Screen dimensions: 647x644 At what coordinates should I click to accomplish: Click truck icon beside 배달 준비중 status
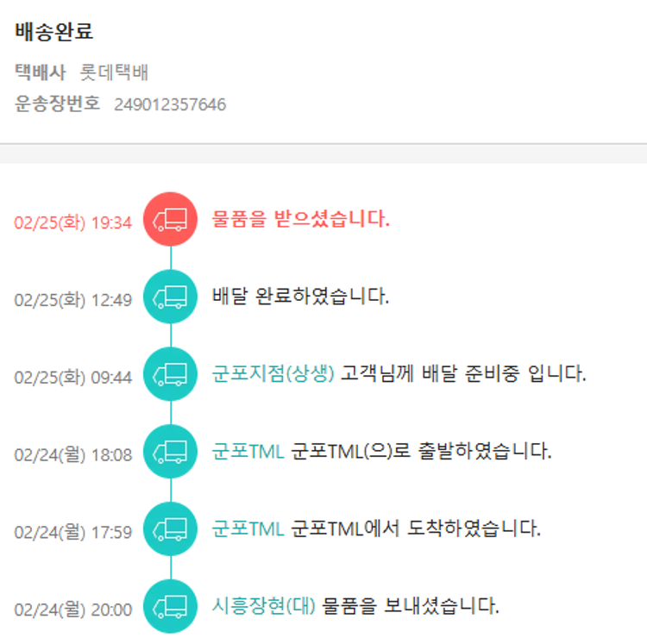pyautogui.click(x=171, y=375)
